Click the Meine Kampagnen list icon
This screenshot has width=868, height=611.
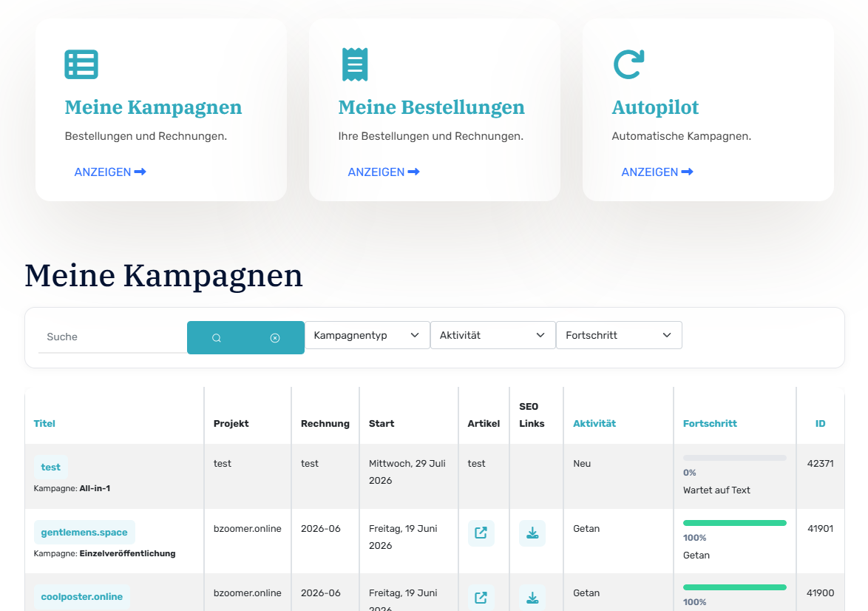point(81,64)
